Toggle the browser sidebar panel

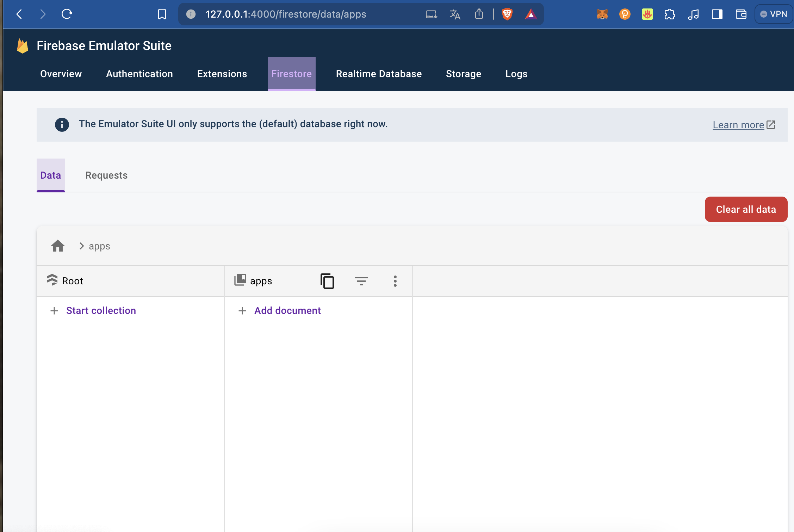717,14
